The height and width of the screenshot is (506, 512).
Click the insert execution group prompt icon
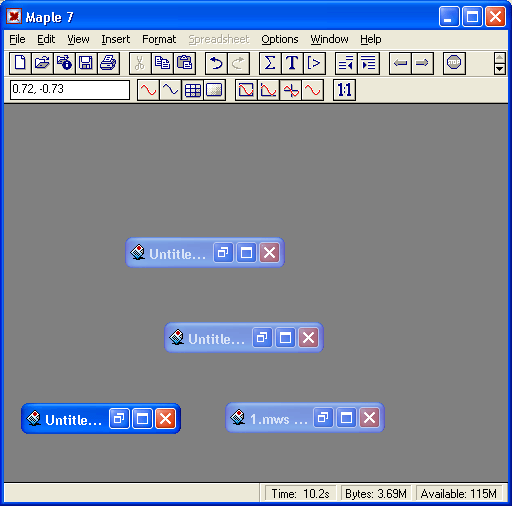pos(314,63)
